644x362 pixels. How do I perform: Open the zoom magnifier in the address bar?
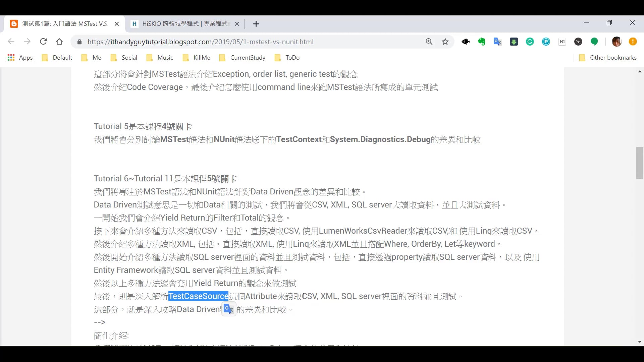pos(429,42)
